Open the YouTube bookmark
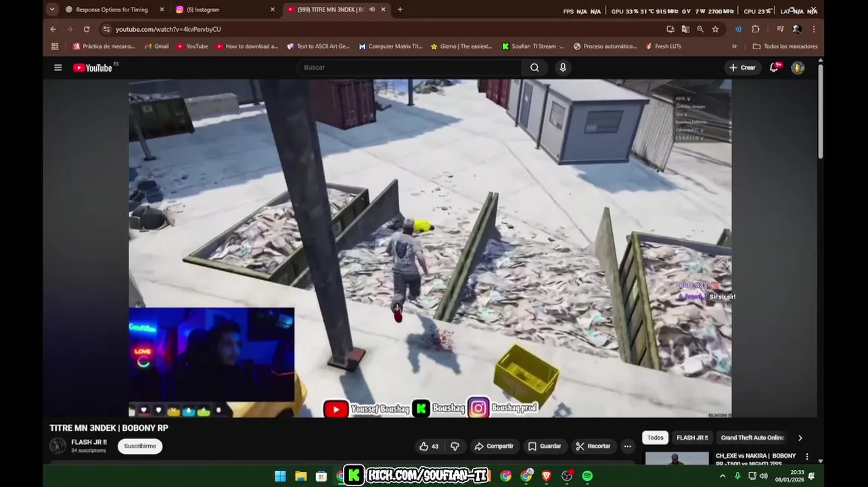Image resolution: width=868 pixels, height=487 pixels. 192,47
